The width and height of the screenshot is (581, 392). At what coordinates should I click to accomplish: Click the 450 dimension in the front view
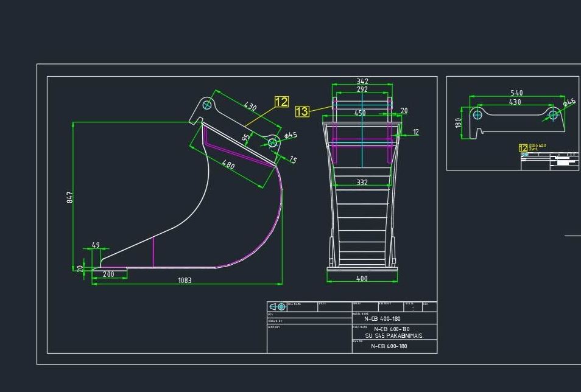click(x=360, y=113)
